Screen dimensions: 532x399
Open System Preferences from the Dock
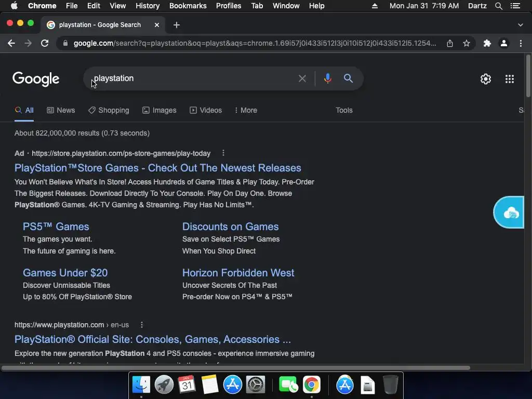[x=256, y=384]
